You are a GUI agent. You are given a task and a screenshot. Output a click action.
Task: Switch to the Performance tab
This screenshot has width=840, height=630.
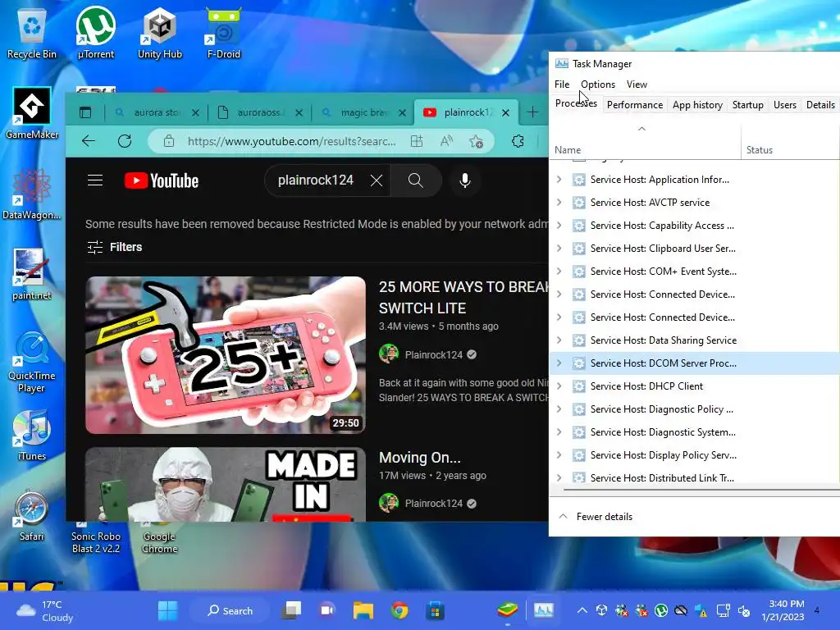click(635, 105)
